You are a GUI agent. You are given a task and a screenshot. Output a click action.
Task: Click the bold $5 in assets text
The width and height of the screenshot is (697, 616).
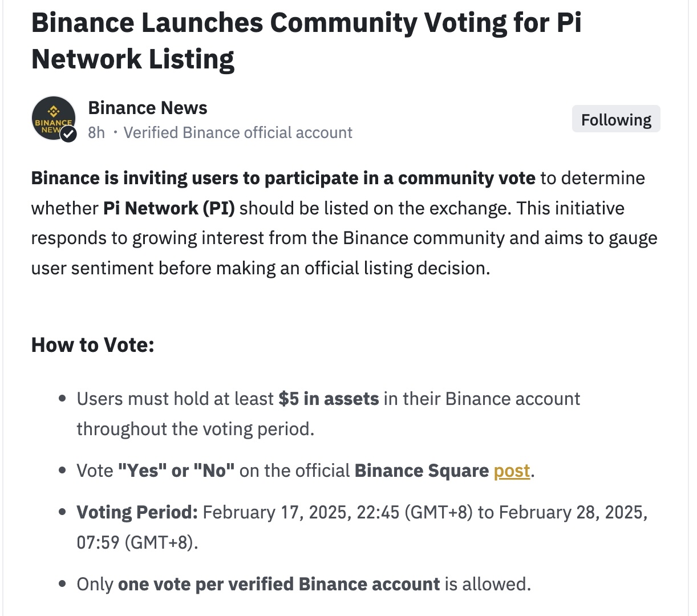click(x=329, y=399)
